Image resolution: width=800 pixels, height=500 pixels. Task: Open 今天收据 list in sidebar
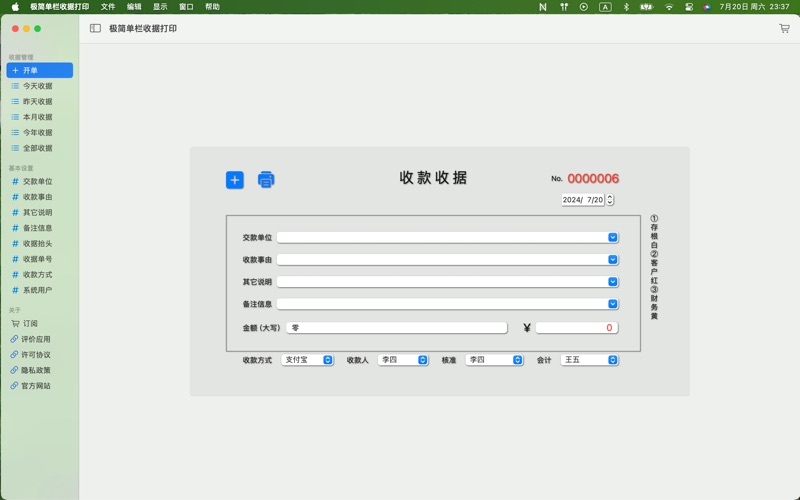(x=38, y=86)
